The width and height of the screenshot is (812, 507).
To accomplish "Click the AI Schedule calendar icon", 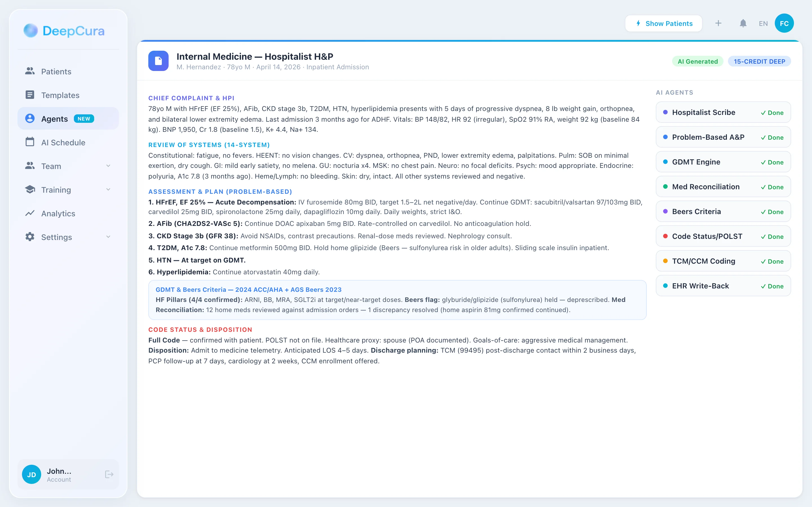I will 30,142.
